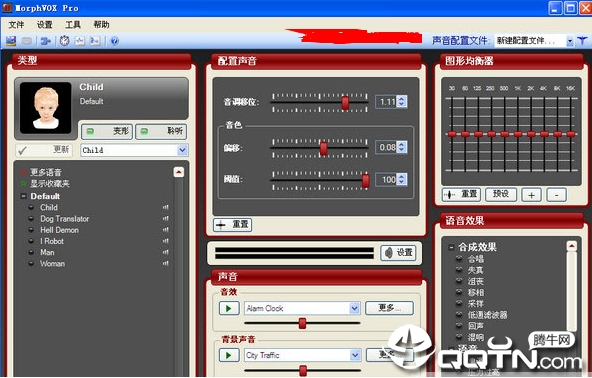Click the filter funnel icon beside the profile dropdown
Viewport: 592px width, 378px height.
[x=582, y=40]
